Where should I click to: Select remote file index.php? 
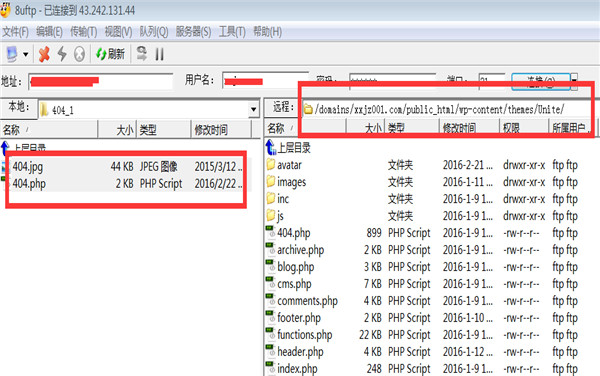pos(297,368)
